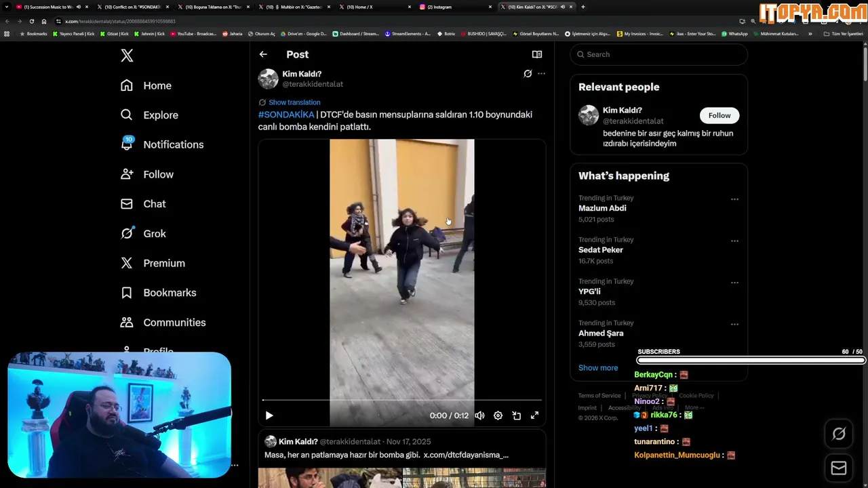Reload the page
Screen dimensions: 868x488
pos(32,21)
